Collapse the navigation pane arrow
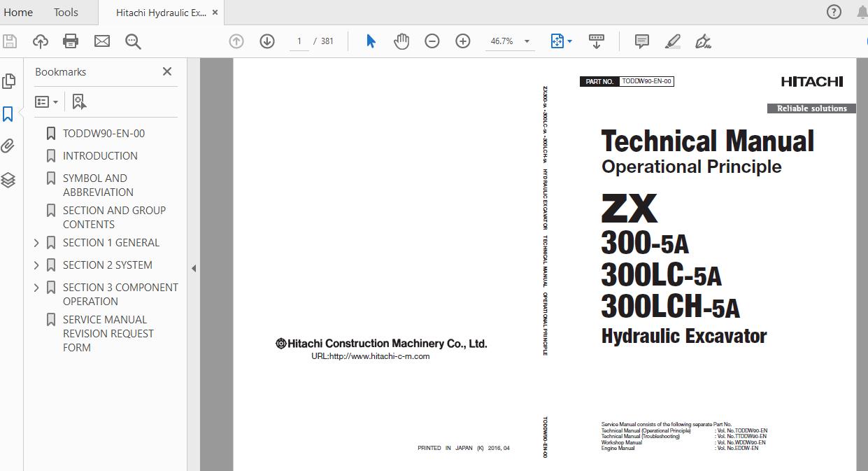868x471 pixels. [x=194, y=268]
